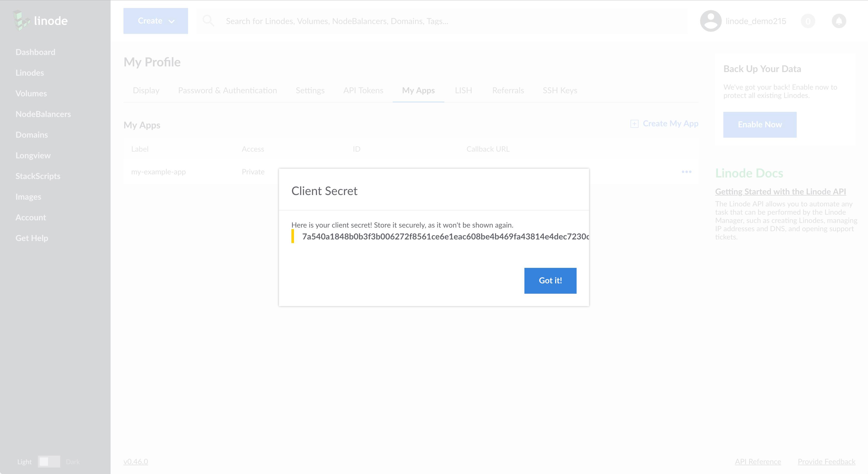
Task: Click the v0.46.0 version link
Action: point(135,462)
